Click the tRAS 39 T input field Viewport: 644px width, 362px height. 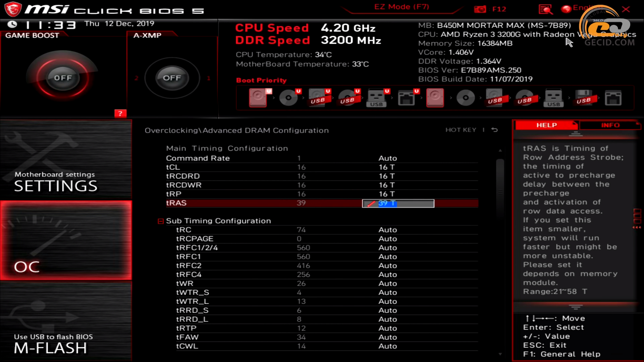tap(398, 203)
